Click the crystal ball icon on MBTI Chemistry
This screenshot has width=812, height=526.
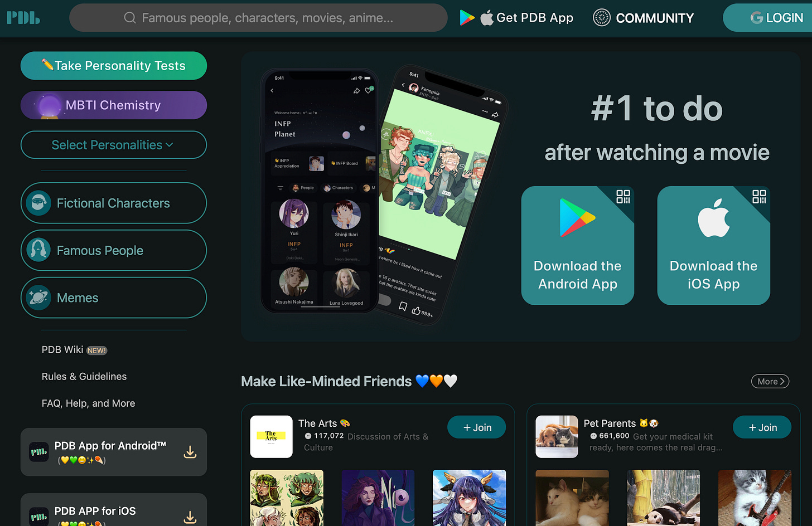point(49,106)
